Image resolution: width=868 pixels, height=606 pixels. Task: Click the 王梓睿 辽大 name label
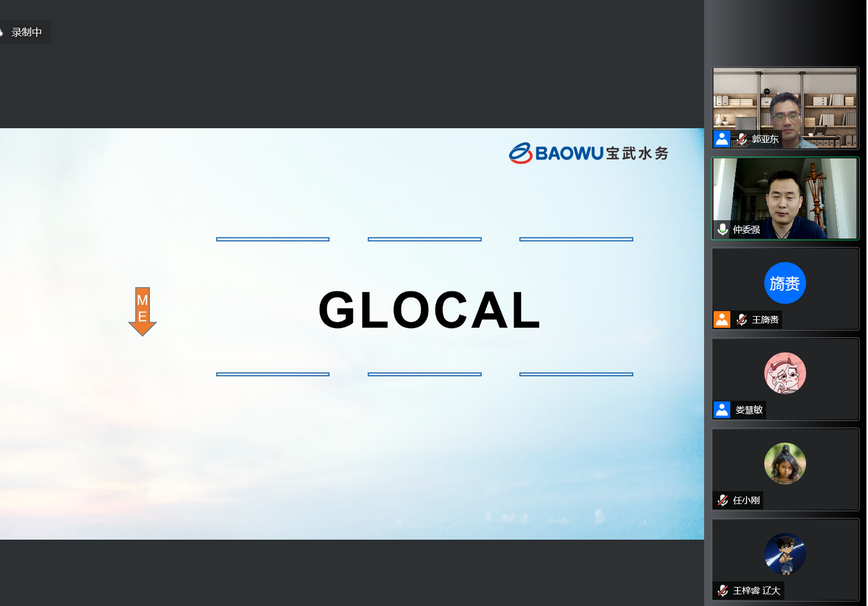click(x=757, y=590)
